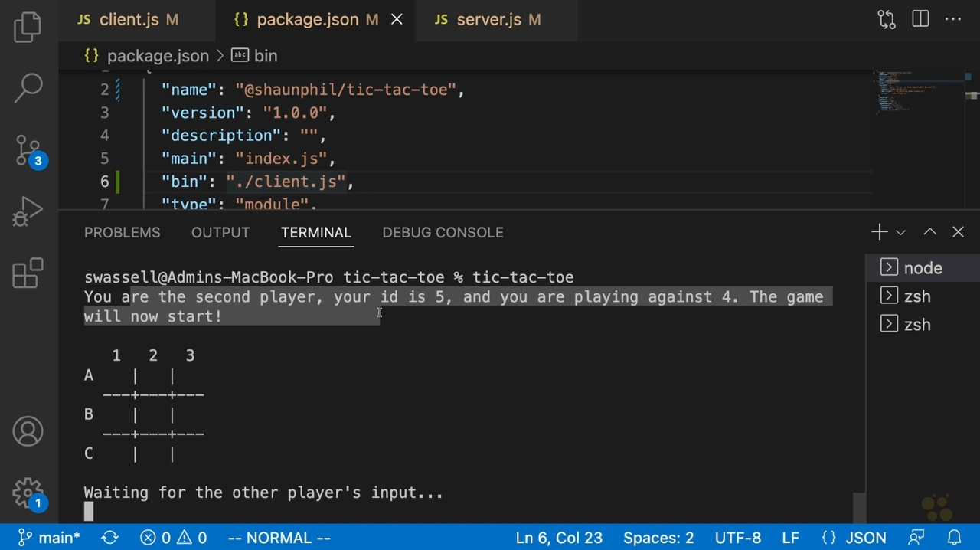Open the Run and Debug view
Screen dimensions: 980x550
click(x=28, y=212)
